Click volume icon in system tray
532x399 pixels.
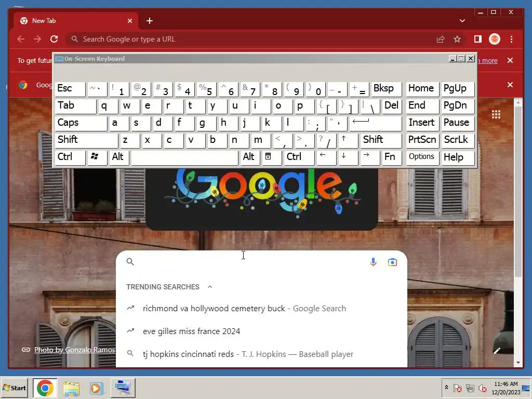coord(482,388)
